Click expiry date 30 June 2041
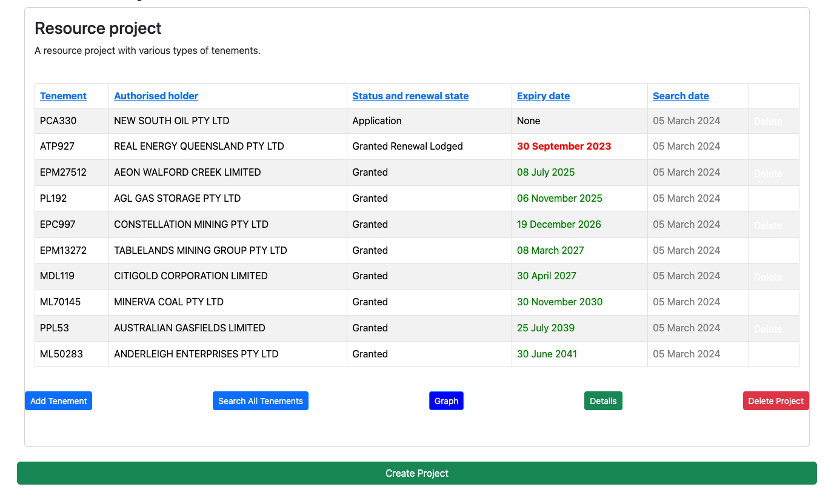The image size is (834, 504). [x=547, y=354]
